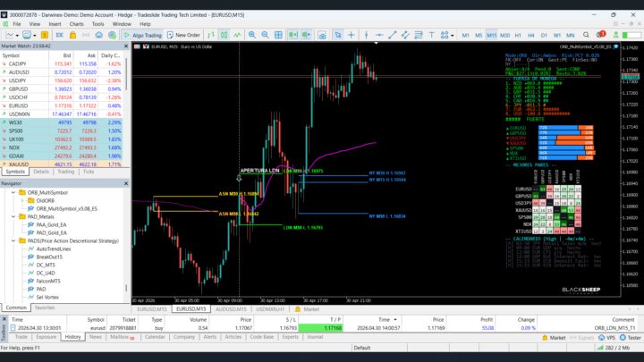
Task: Click the New Order button
Action: 183,35
